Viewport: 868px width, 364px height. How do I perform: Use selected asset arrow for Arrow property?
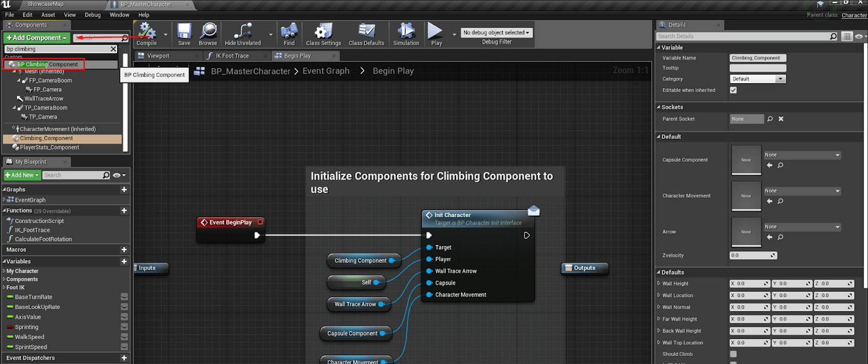point(769,237)
